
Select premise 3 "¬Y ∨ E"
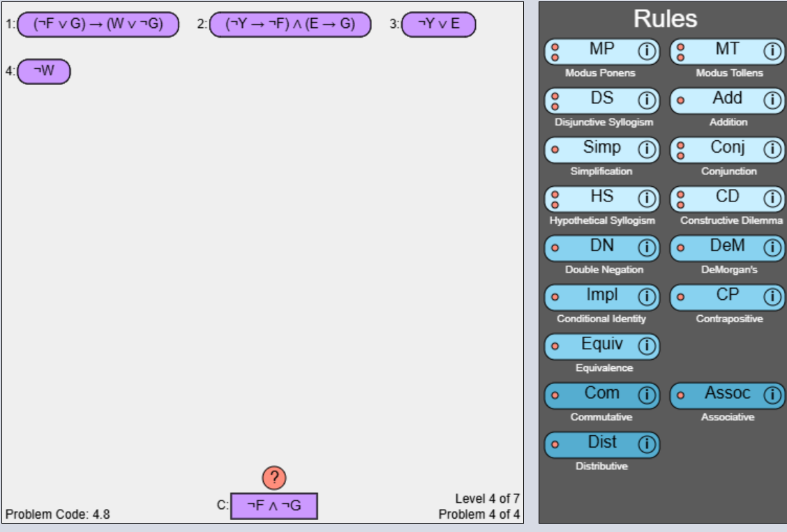[x=437, y=24]
